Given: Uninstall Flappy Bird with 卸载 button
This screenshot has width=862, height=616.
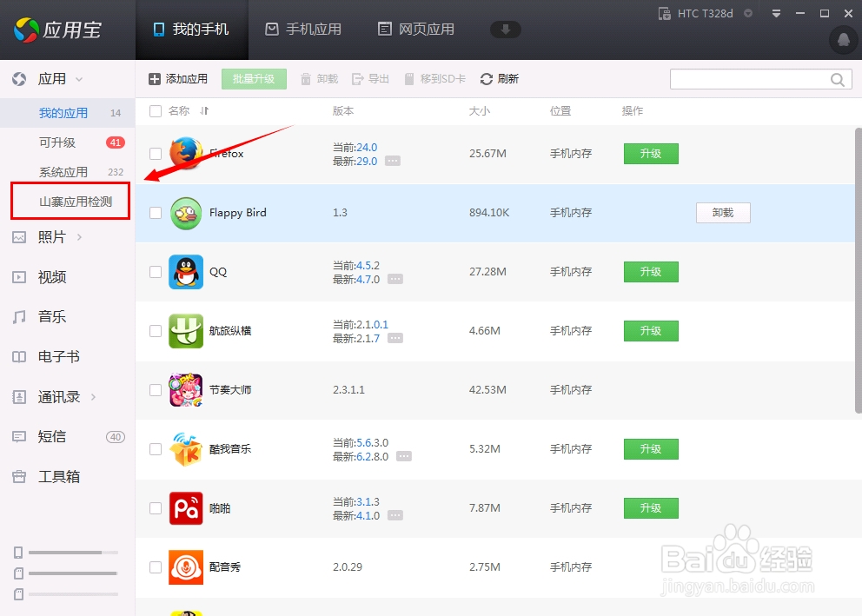Looking at the screenshot, I should [x=723, y=213].
